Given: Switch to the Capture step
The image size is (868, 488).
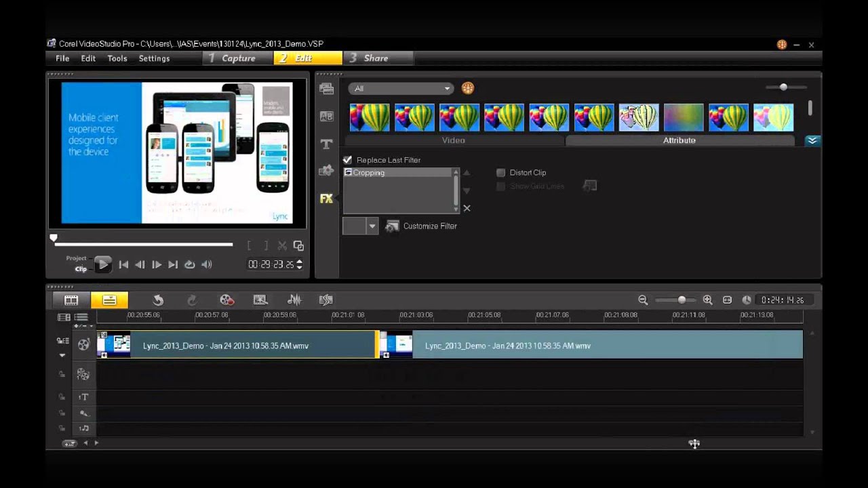Looking at the screenshot, I should point(238,58).
